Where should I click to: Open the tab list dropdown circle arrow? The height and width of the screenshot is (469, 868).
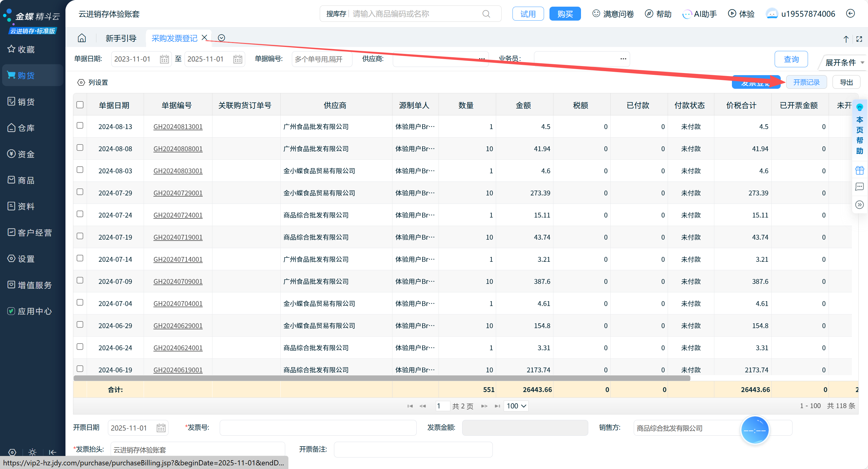pyautogui.click(x=221, y=38)
